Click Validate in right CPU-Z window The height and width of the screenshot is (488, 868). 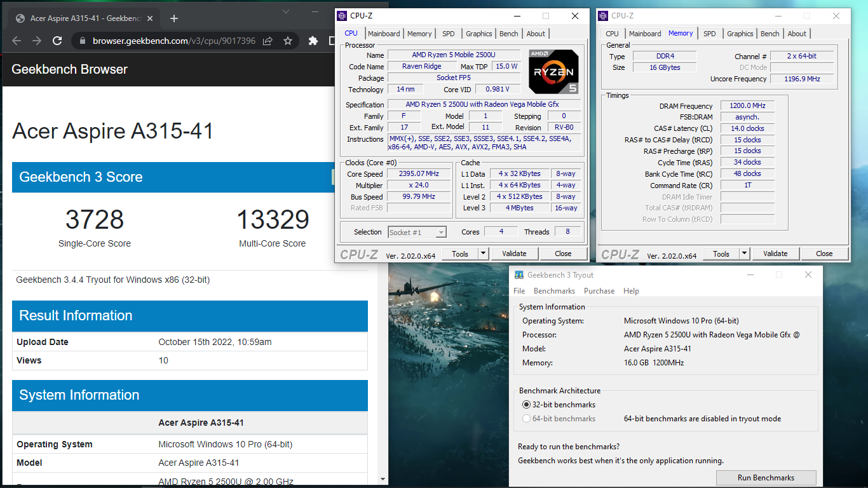click(x=775, y=254)
